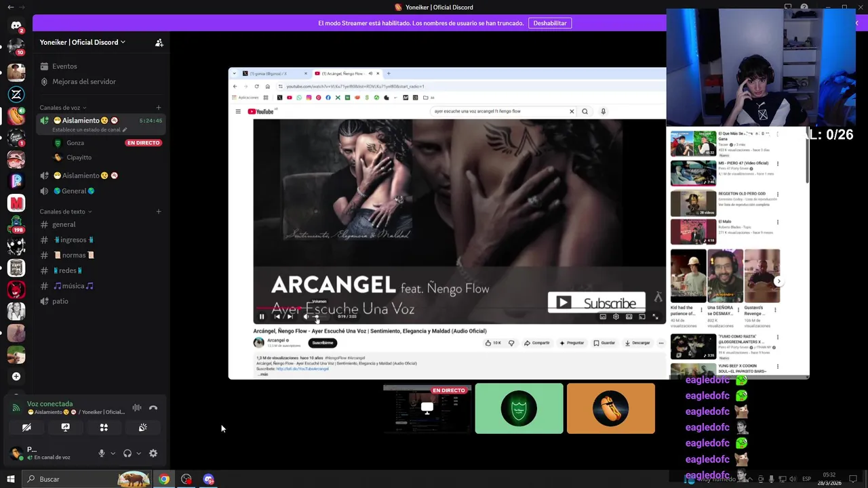868x488 pixels.
Task: Open the soundboard button
Action: (142, 428)
